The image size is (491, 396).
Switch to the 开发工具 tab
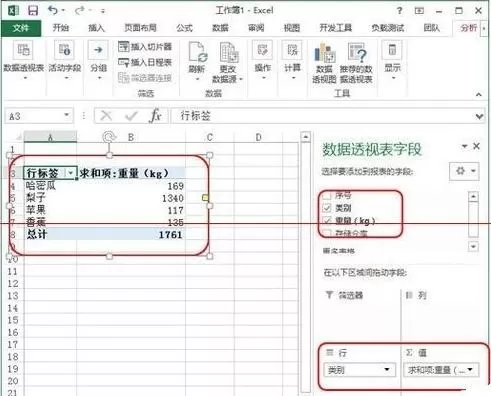[336, 28]
